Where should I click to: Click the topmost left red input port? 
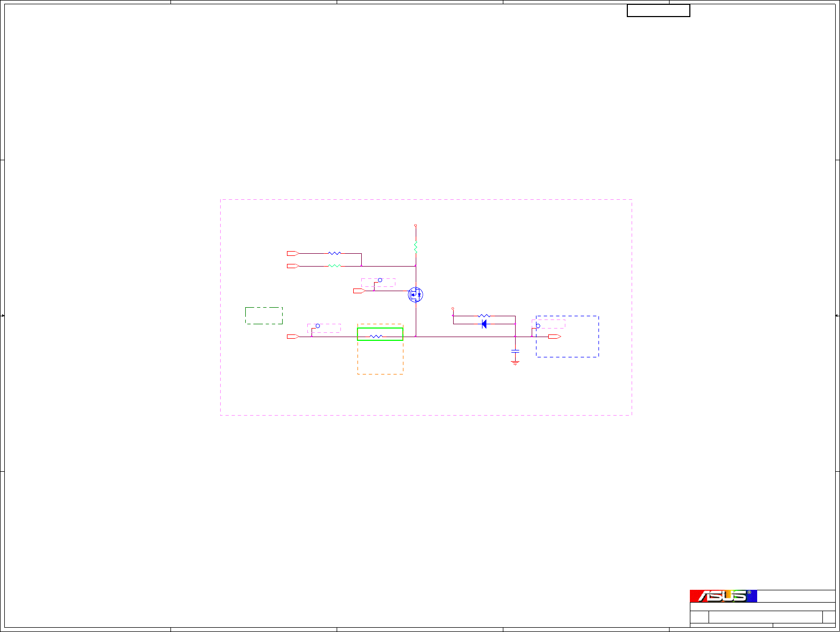pos(293,253)
